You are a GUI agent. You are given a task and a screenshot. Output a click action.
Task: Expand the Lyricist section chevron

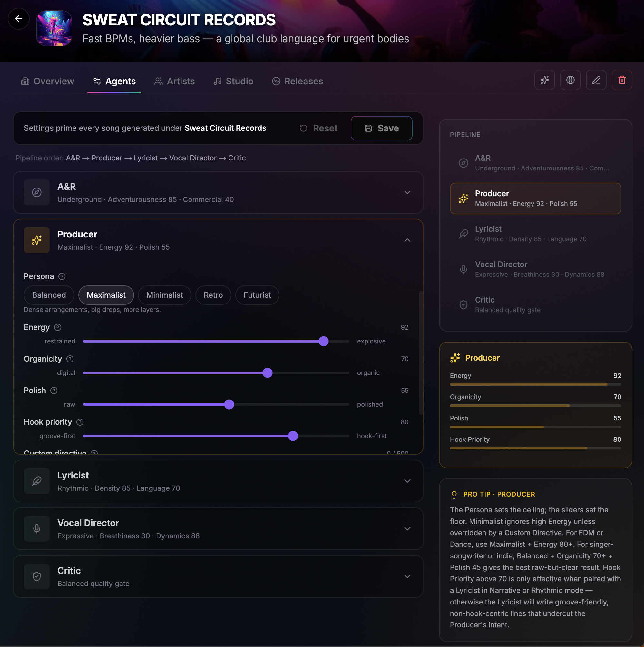point(407,481)
